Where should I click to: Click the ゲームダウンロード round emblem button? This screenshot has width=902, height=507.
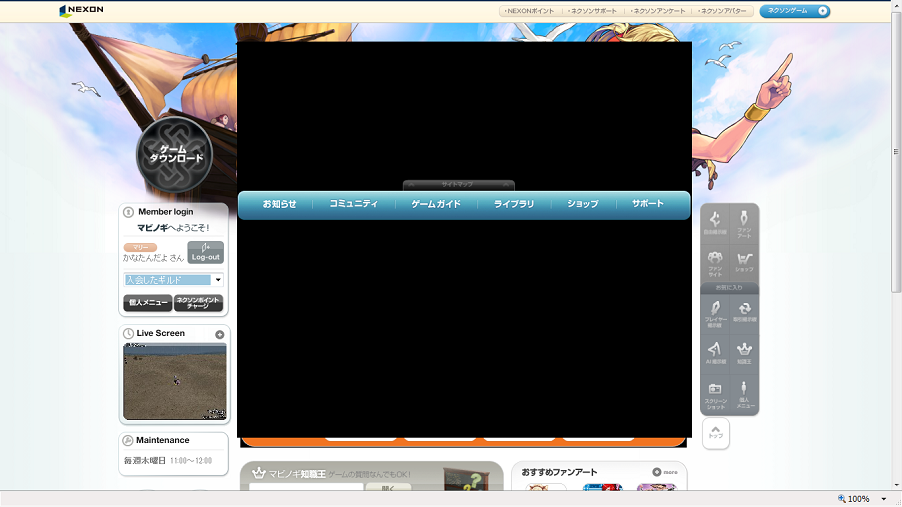[175, 154]
